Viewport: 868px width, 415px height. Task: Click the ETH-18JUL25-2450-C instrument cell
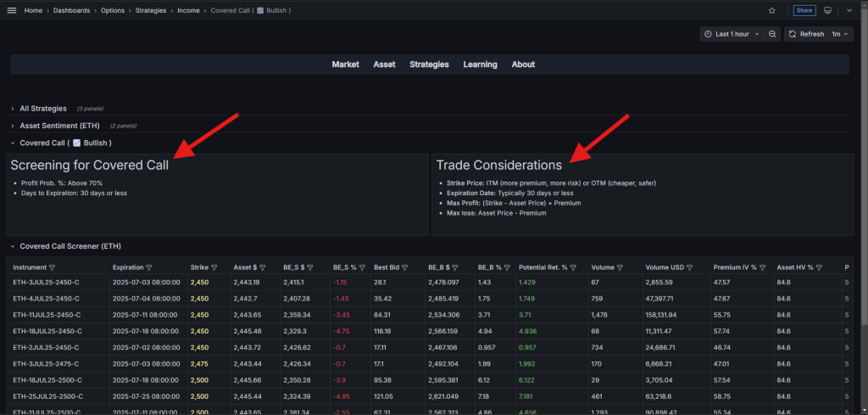coord(47,329)
